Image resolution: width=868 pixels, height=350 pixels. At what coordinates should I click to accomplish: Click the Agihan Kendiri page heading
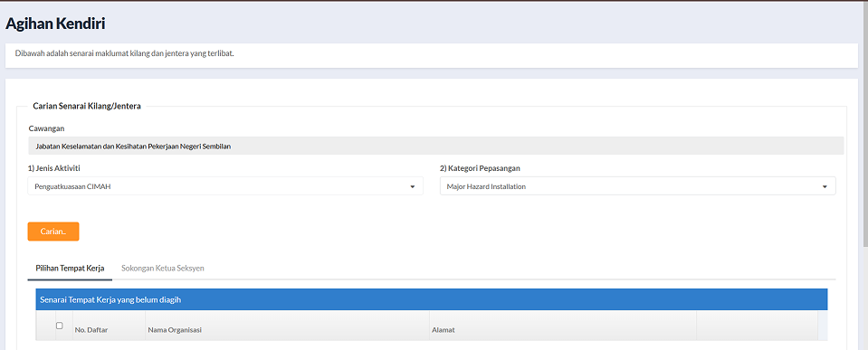click(x=55, y=24)
